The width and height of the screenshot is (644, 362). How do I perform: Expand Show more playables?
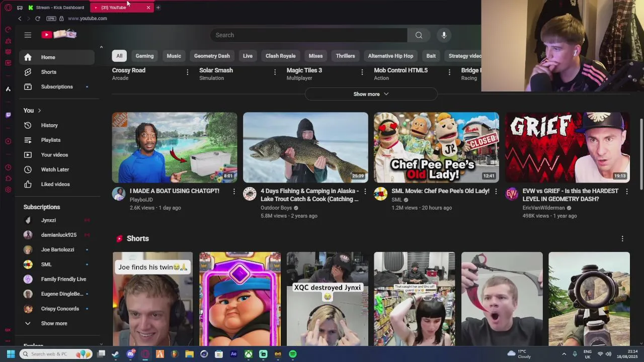click(x=371, y=94)
